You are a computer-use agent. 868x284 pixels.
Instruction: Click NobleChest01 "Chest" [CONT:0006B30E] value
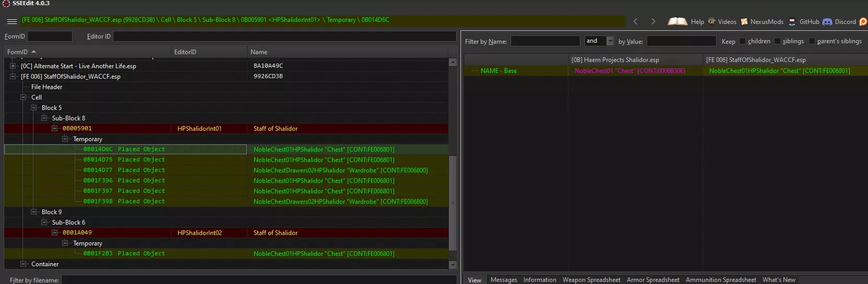(x=629, y=71)
